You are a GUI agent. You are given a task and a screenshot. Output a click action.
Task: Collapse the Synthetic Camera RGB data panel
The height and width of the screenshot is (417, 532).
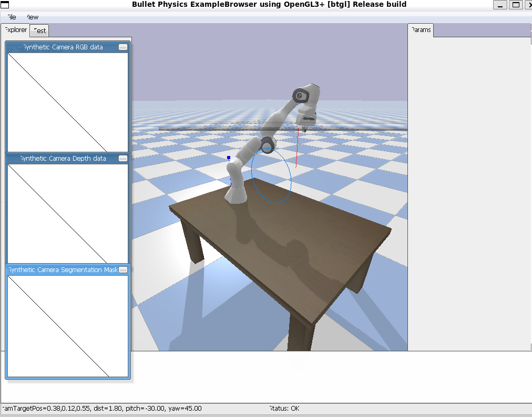123,47
